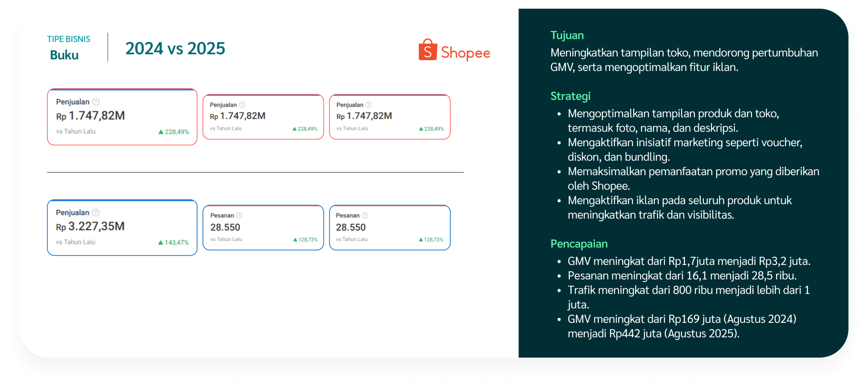Click help icon on rightmost top-row Penjualan card
The width and height of the screenshot is (868, 388).
click(x=369, y=105)
